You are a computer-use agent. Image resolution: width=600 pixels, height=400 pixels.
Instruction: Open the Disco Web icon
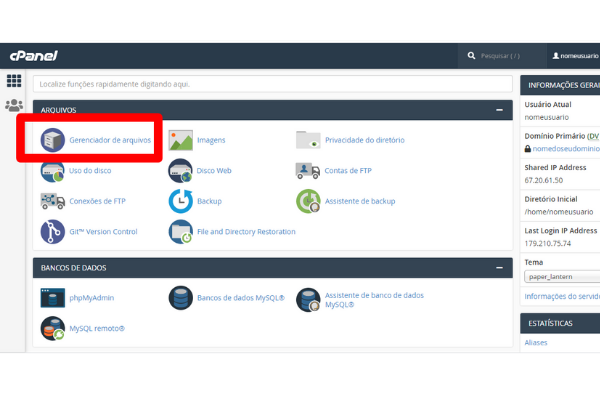point(180,171)
